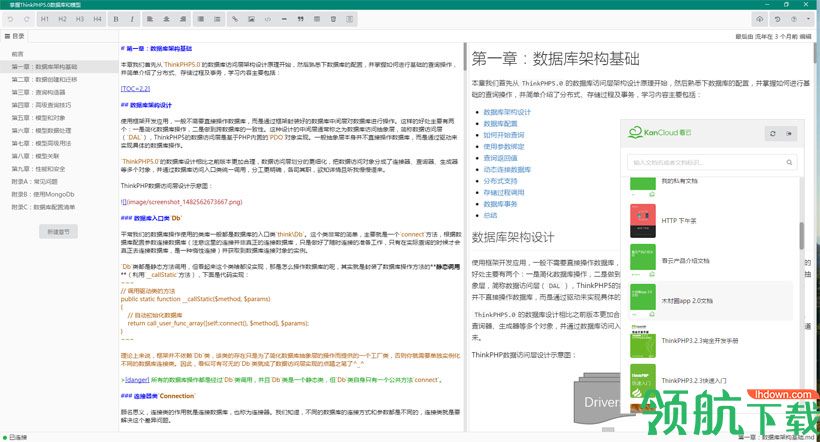Insert a code block

click(268, 19)
